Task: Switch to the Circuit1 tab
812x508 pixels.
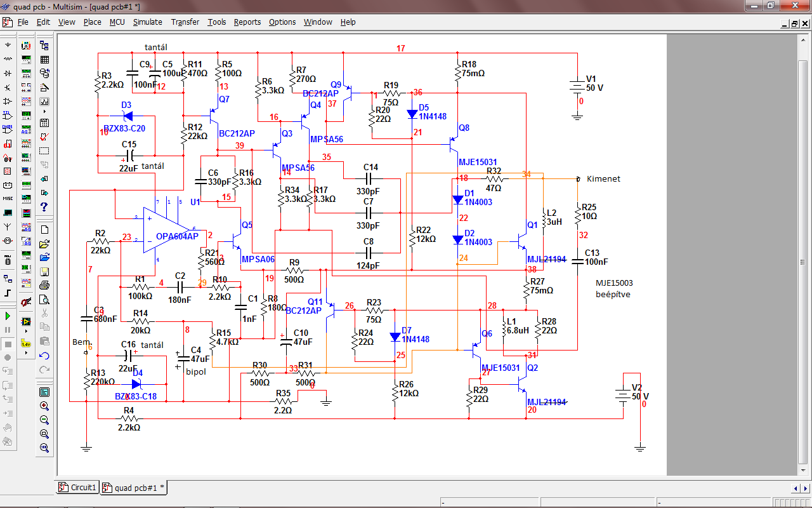Action: pyautogui.click(x=77, y=488)
